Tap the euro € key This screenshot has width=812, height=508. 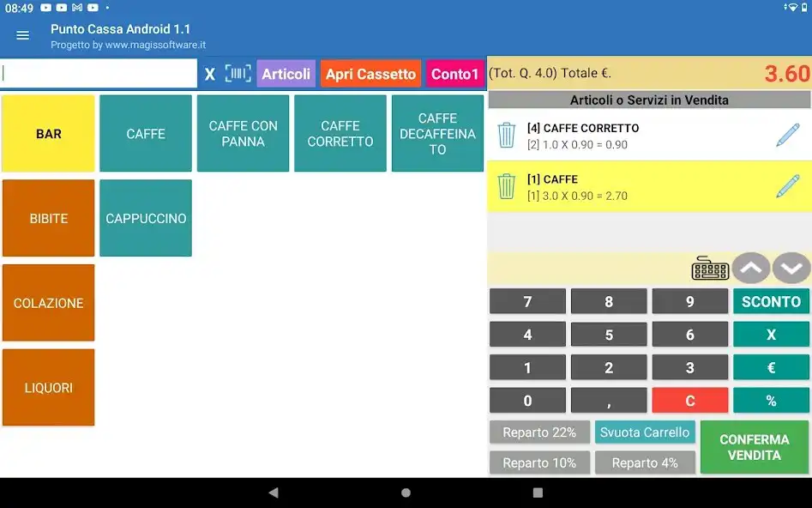(771, 367)
